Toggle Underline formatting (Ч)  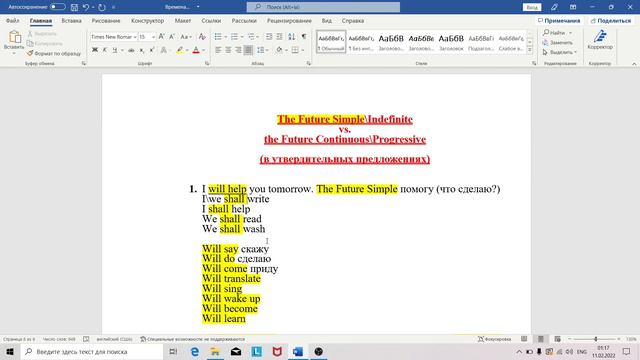(x=115, y=50)
